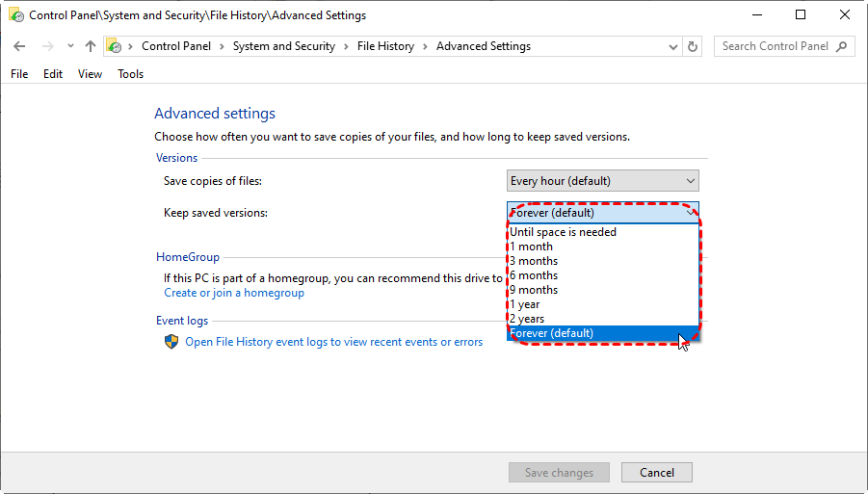Click the File History icon in address bar

pos(114,46)
